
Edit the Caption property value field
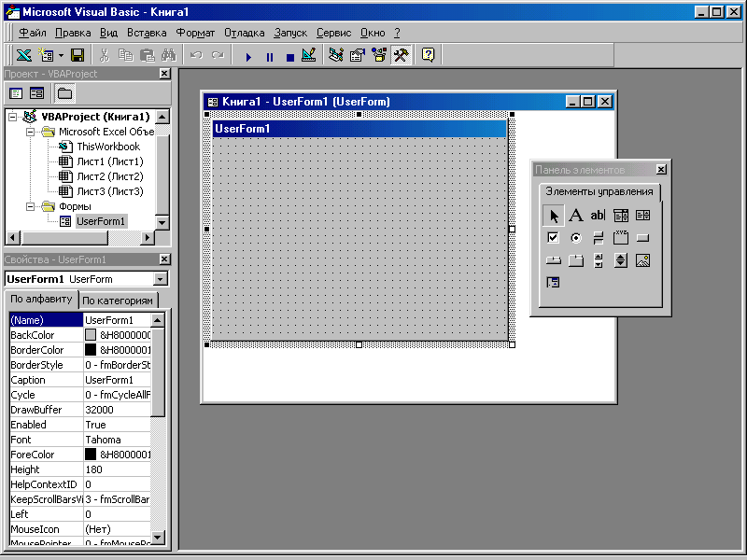[x=118, y=380]
